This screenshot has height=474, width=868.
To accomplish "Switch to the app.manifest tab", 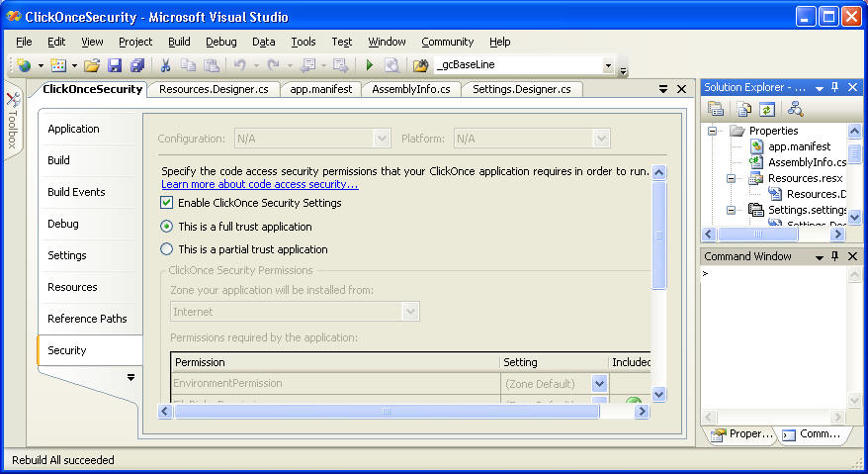I will coord(321,89).
